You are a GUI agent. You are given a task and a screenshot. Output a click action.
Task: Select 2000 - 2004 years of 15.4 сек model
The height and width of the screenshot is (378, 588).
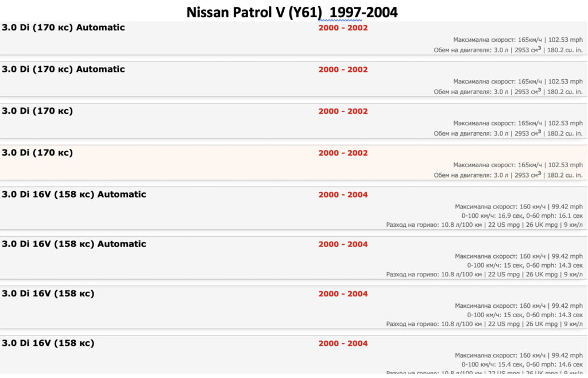343,343
